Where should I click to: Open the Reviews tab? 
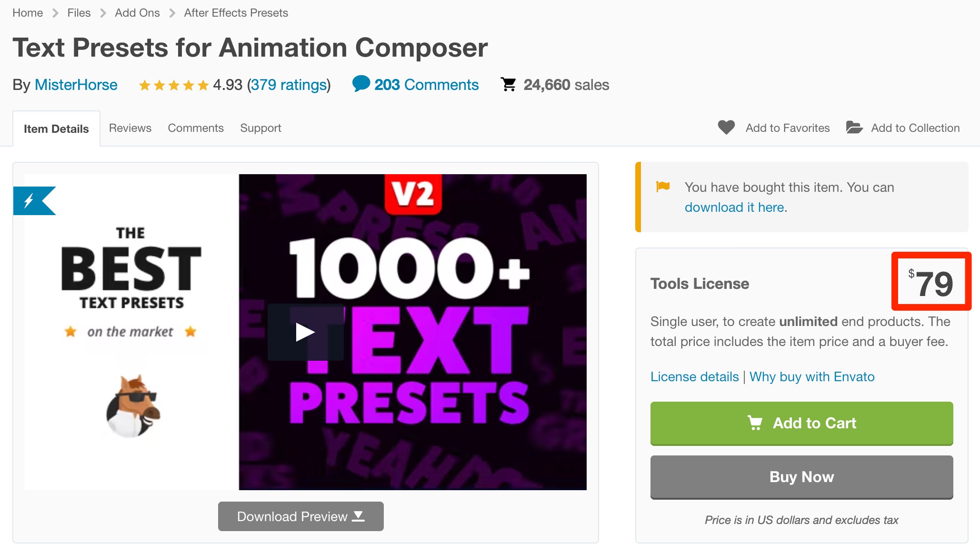tap(130, 128)
